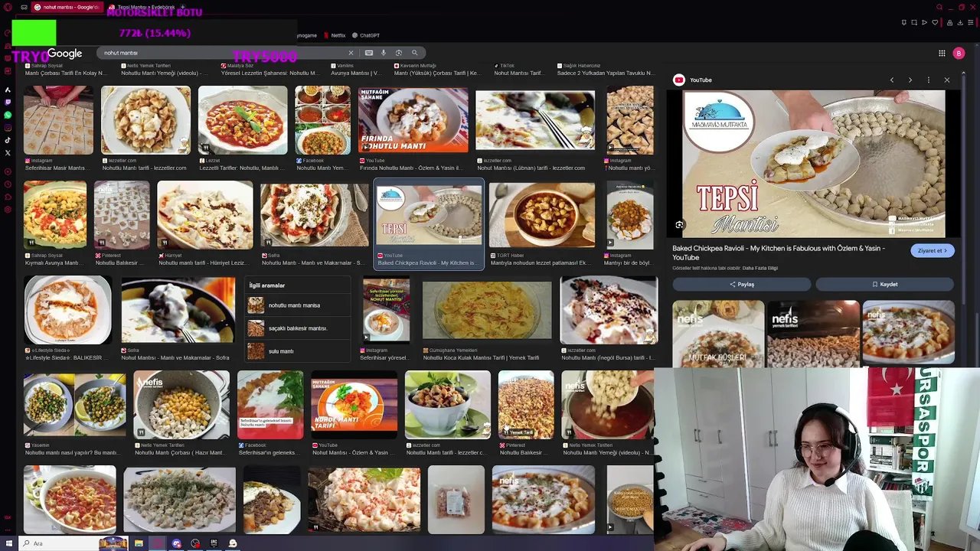This screenshot has height=551, width=980.
Task: Open WhatsApp in the Opera sidebar
Action: pos(8,115)
